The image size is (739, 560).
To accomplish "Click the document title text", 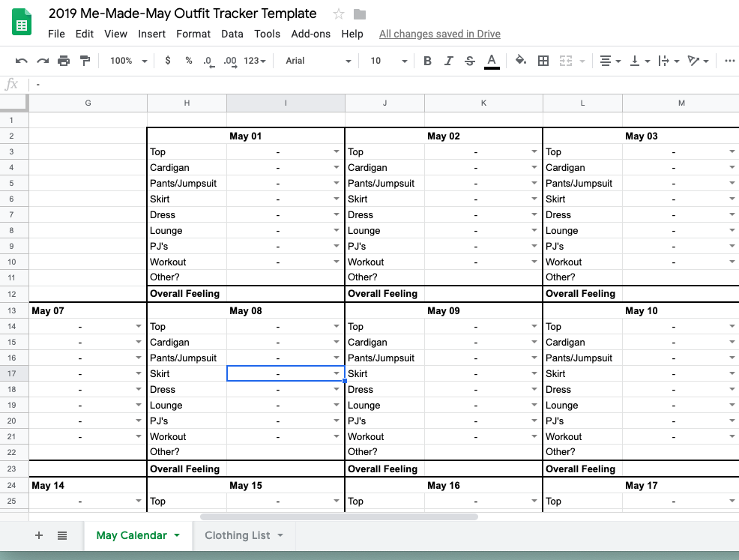I will point(182,13).
